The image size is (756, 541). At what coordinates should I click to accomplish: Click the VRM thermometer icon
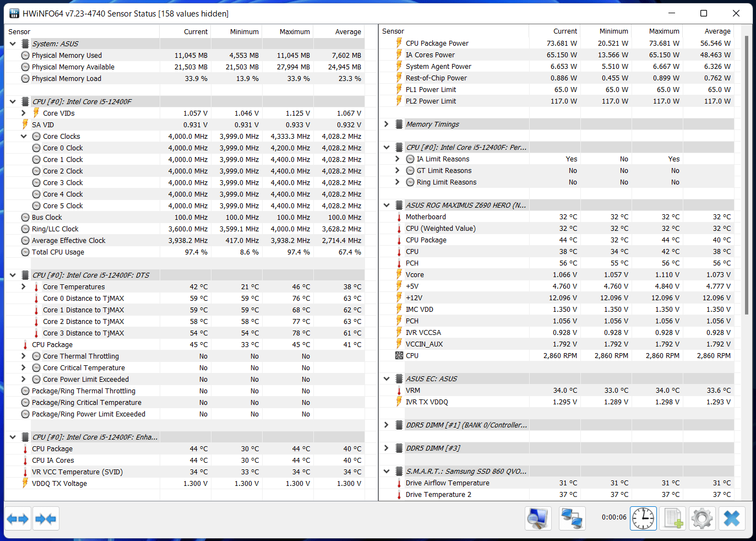coord(399,391)
